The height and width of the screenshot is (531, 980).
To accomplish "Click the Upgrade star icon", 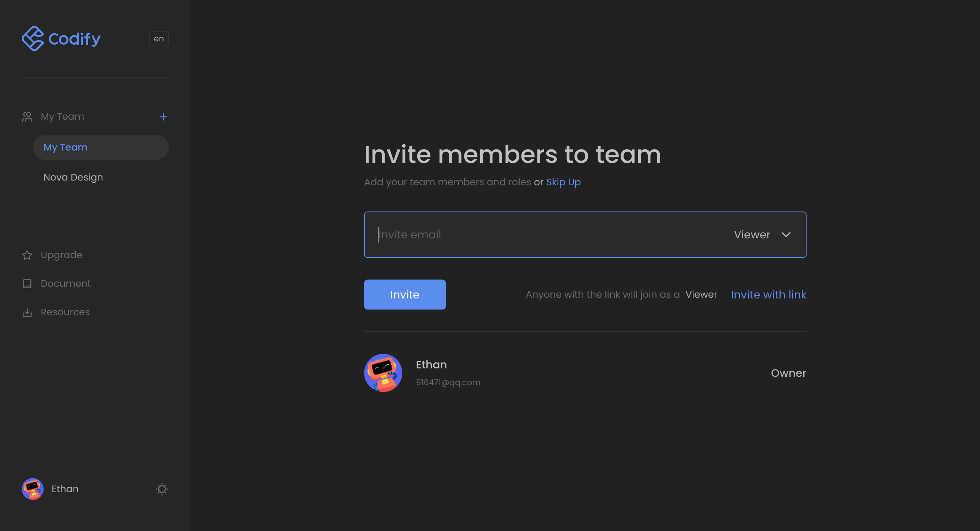I will tap(27, 255).
